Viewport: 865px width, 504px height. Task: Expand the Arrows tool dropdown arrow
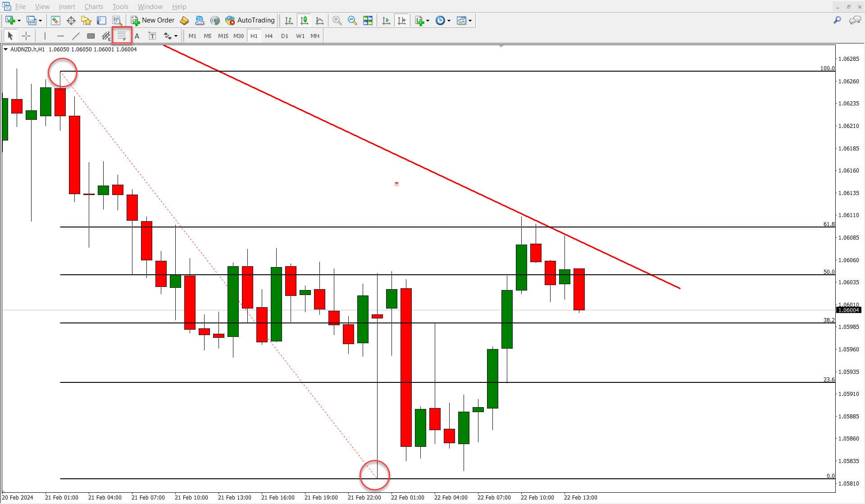pos(176,36)
